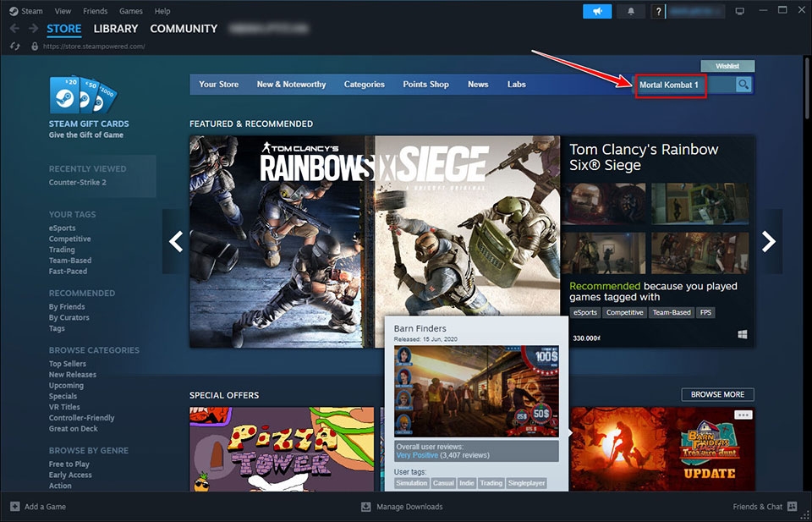Reload the store page

pyautogui.click(x=15, y=46)
